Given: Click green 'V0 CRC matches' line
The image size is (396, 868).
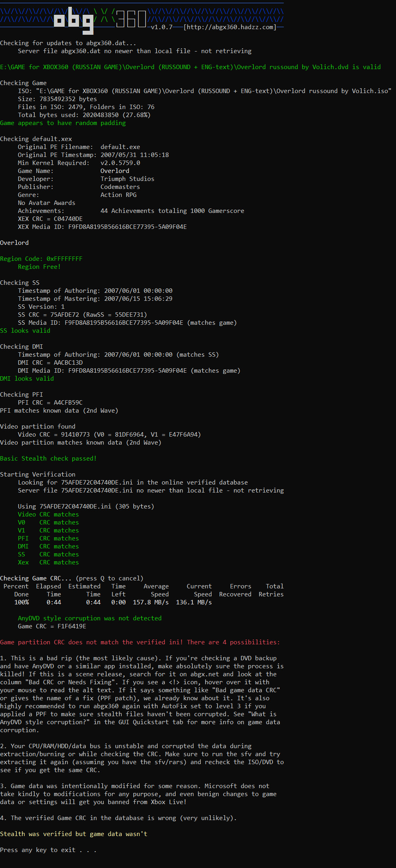Looking at the screenshot, I should pos(48,522).
